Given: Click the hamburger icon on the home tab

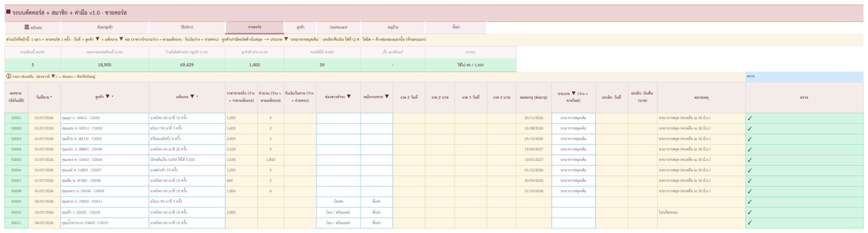Looking at the screenshot, I should pos(27,27).
